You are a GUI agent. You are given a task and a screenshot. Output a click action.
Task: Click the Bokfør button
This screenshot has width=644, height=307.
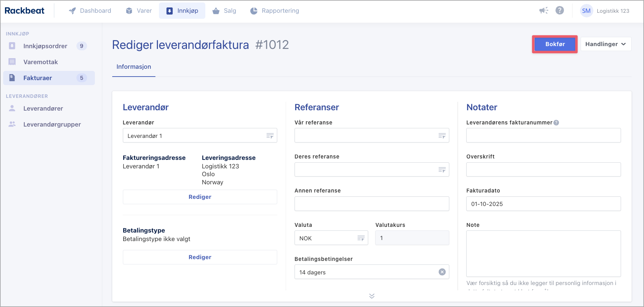(x=554, y=44)
